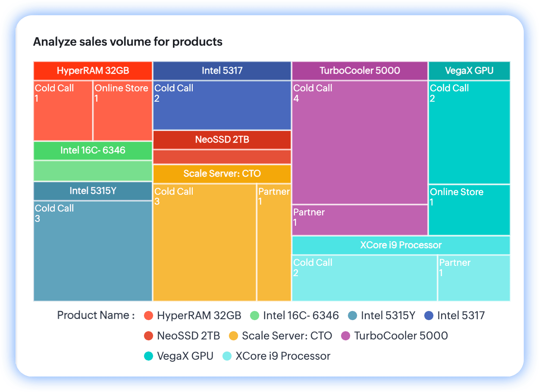Select the XCore i9 Processor treemap header
This screenshot has height=392, width=539.
coord(401,246)
